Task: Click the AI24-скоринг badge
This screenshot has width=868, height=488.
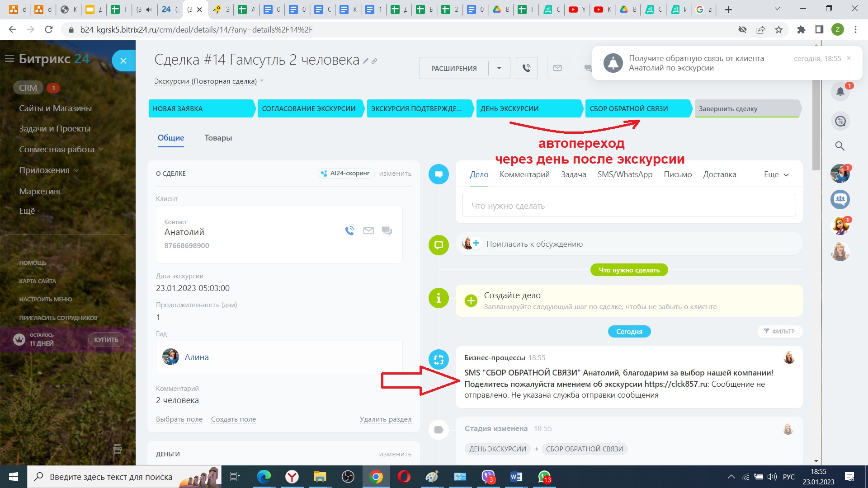Action: coord(346,174)
